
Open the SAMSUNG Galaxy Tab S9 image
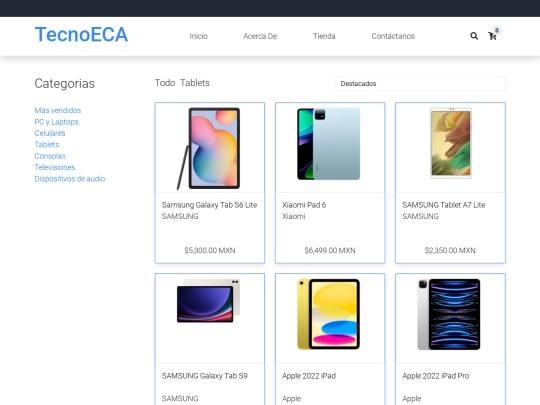pyautogui.click(x=208, y=300)
